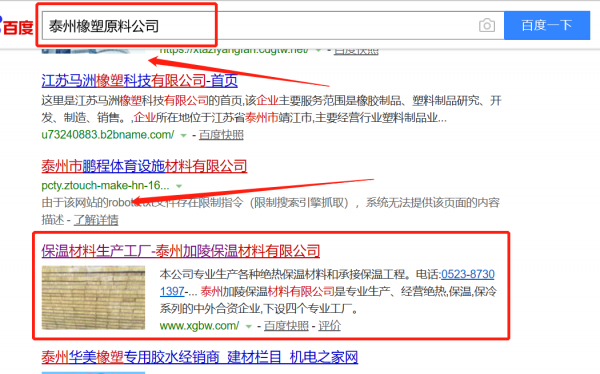This screenshot has height=374, width=600.
Task: Open 百度快照 for b2bname result
Action: tap(221, 135)
